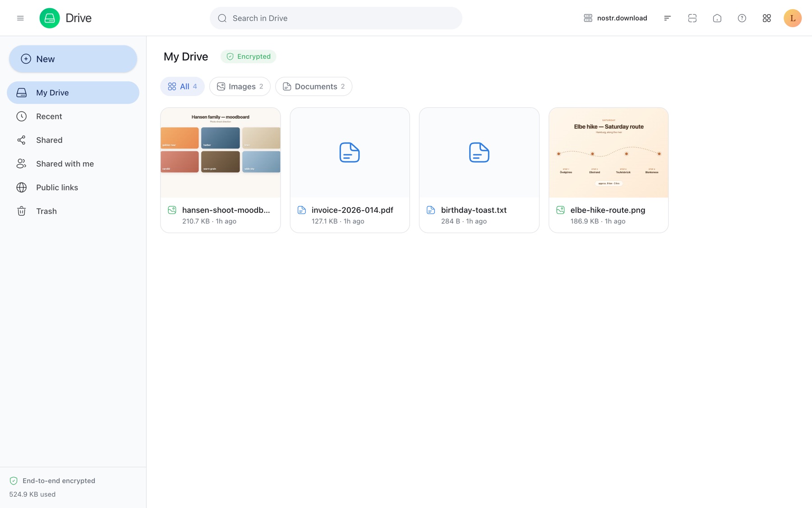Open Trash in the sidebar

point(73,211)
